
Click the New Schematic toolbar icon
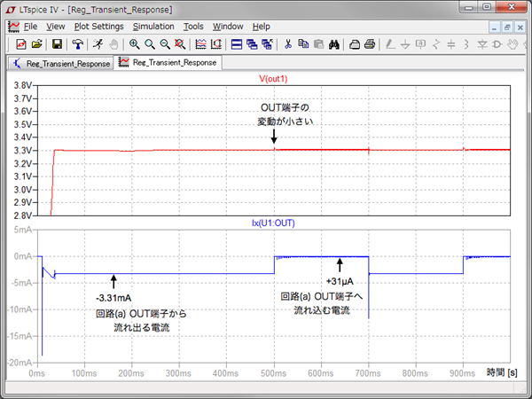[x=21, y=43]
